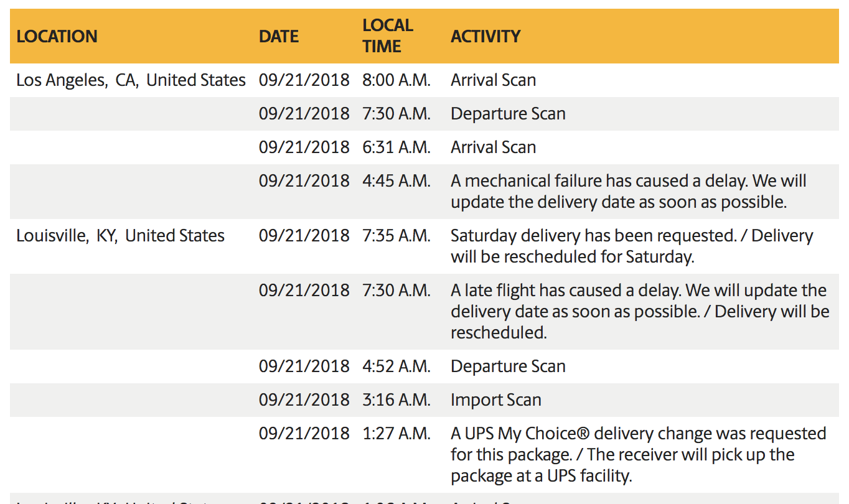Click the LOCAL TIME column header
This screenshot has width=849, height=504.
tap(388, 35)
